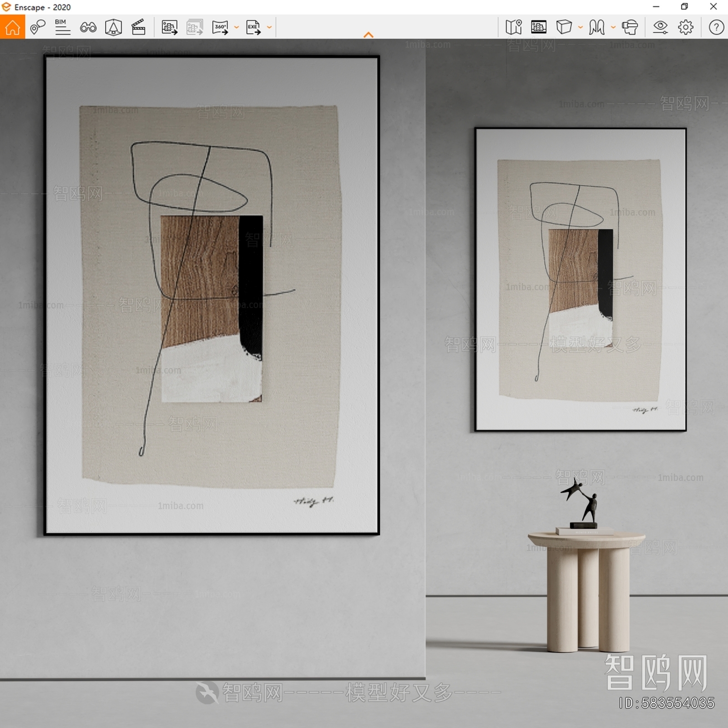
Task: Click the large framed artwork on left
Action: [212, 295]
